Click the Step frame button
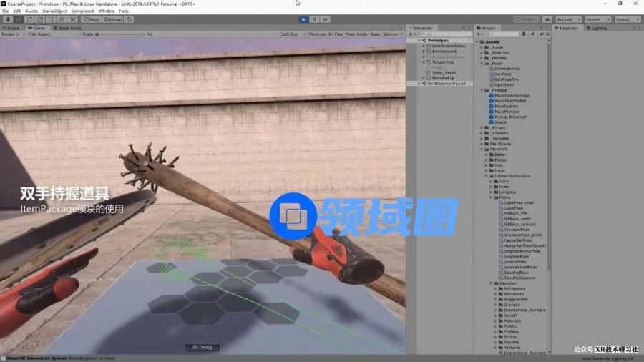 pyautogui.click(x=326, y=19)
